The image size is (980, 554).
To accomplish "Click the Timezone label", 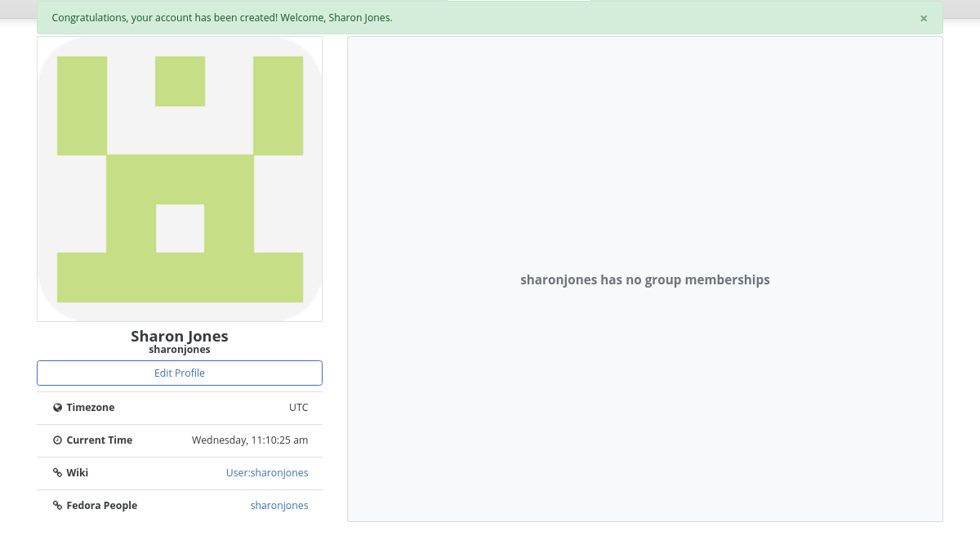I will pos(91,407).
